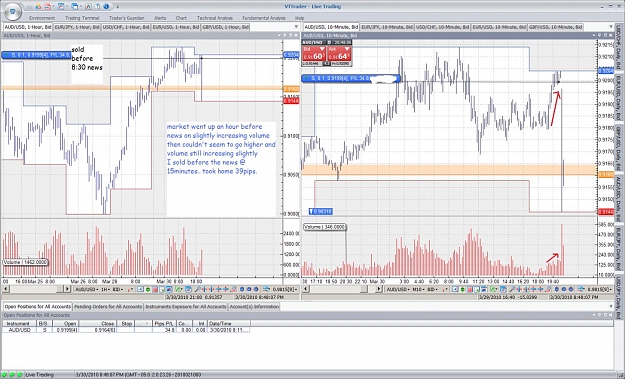This screenshot has width=625, height=379.
Task: Switch to USD/CHF, 1-Hour, Bid chart tab
Action: [126, 27]
